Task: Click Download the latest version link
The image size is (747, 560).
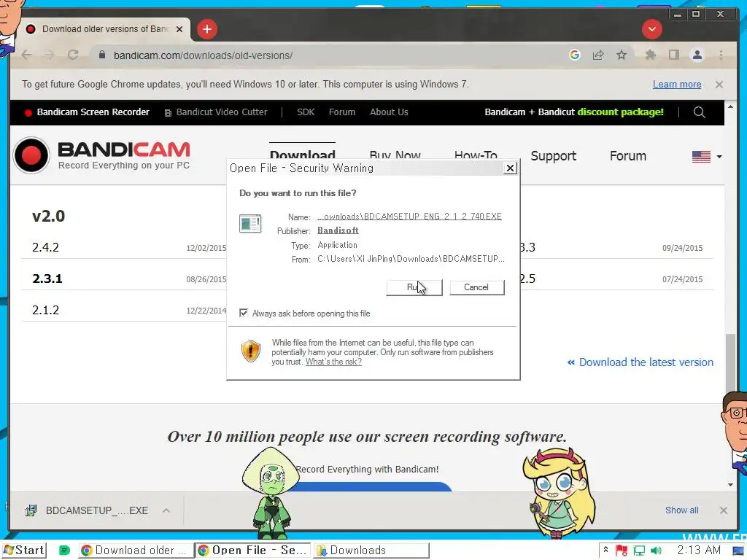Action: coord(640,362)
